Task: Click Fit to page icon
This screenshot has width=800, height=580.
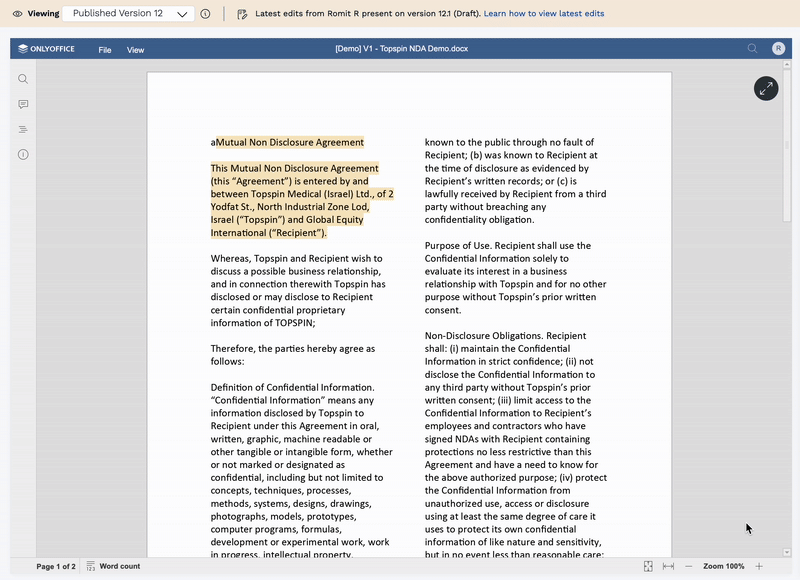Action: (x=648, y=566)
